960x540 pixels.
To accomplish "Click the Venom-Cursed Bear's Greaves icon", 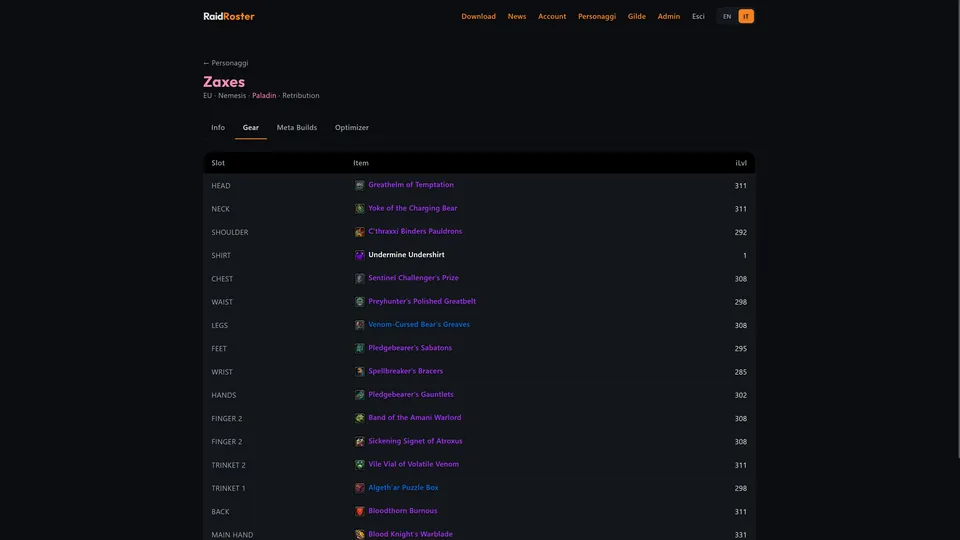I will [x=359, y=324].
